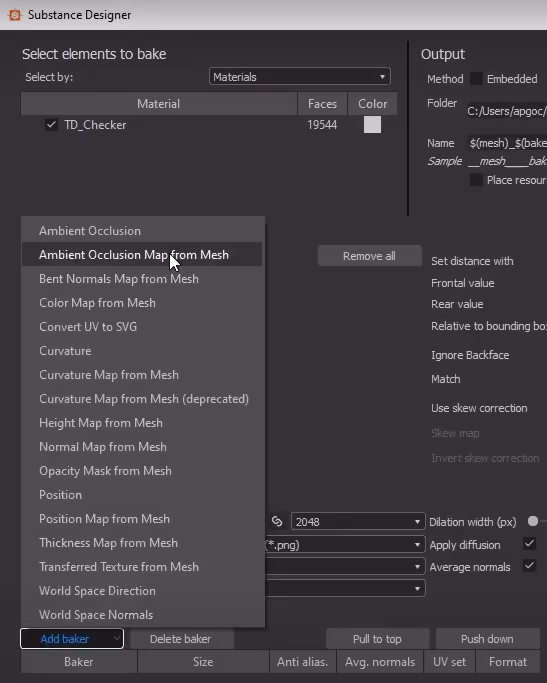Click the Substance Designer app icon

pyautogui.click(x=15, y=15)
